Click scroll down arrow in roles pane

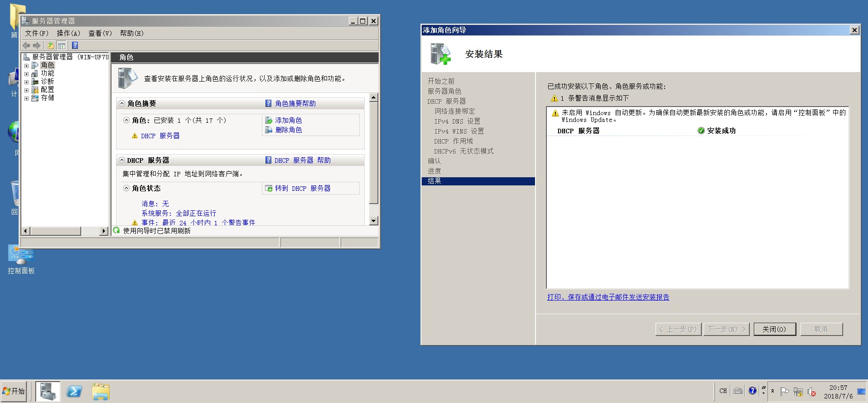click(x=373, y=221)
